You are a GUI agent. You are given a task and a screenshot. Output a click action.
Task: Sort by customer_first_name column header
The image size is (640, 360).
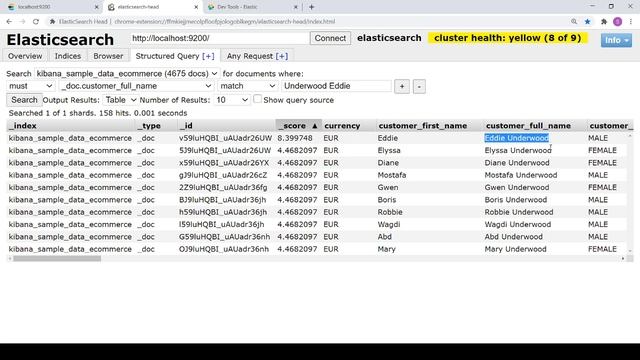[x=429, y=126]
